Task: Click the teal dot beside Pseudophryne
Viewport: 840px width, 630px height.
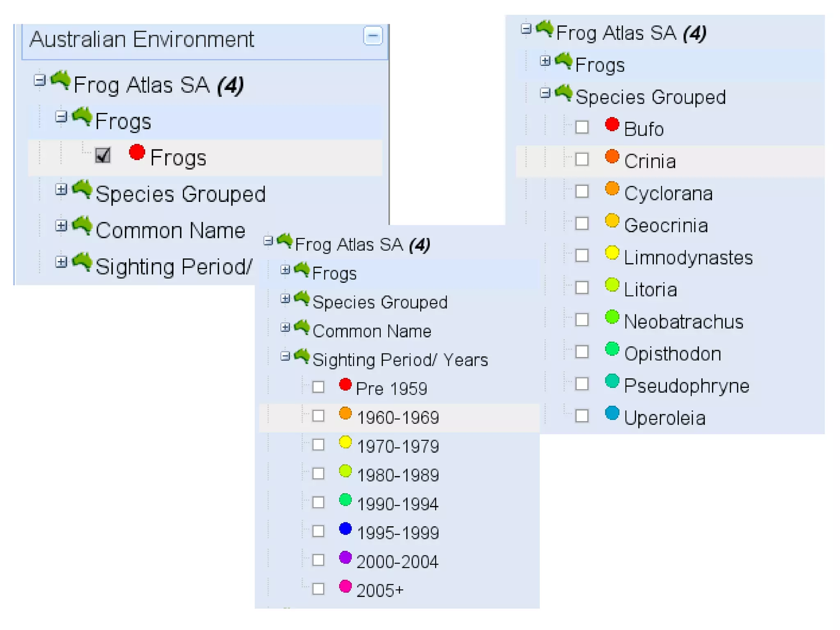Action: click(612, 381)
